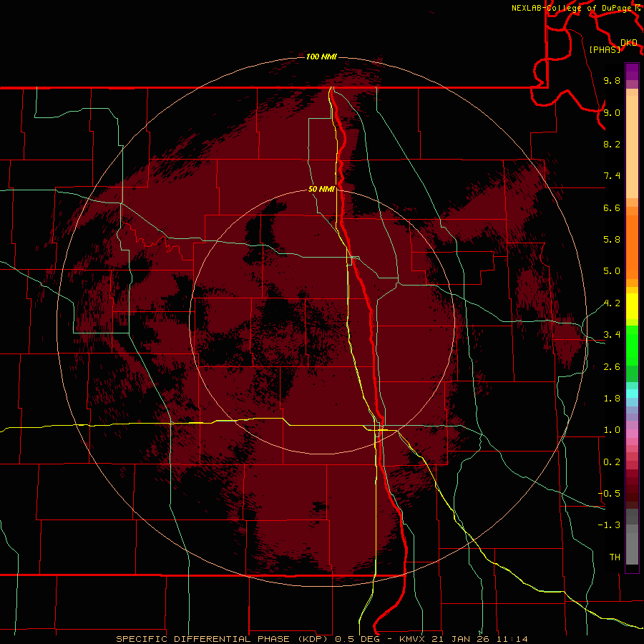644x644 pixels.
Task: Select the [PHAS] legend unit label
Action: [605, 49]
